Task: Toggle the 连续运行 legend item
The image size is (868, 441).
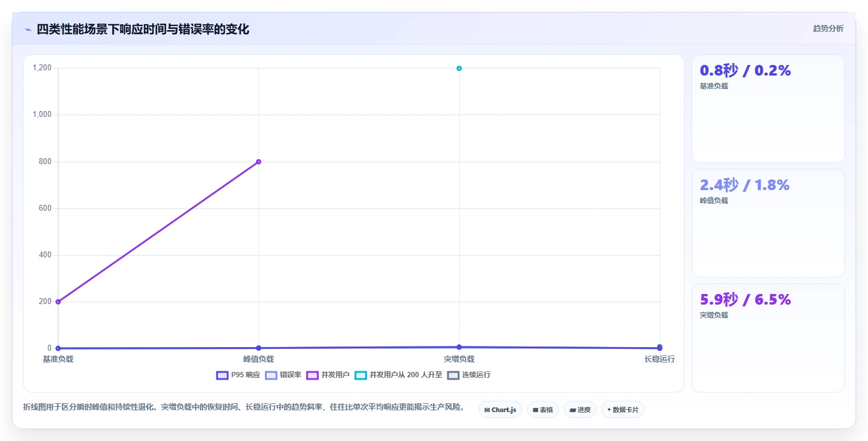Action: pos(469,375)
